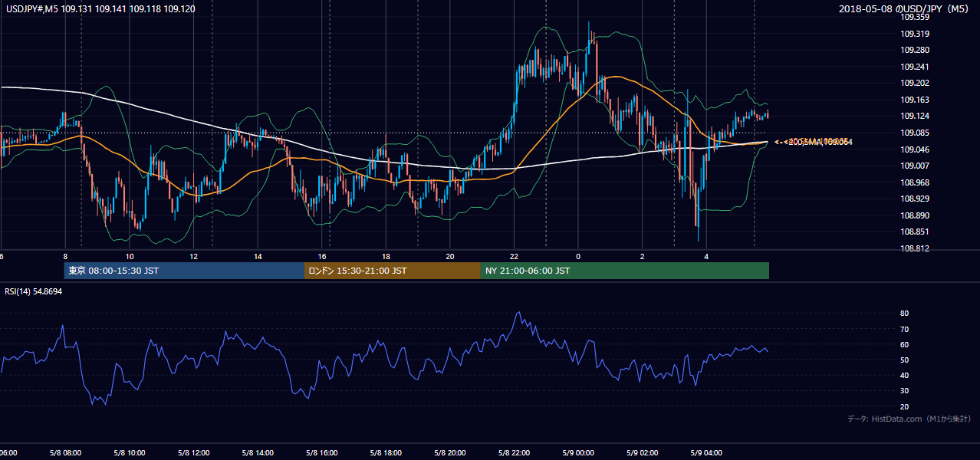This screenshot has width=980, height=460.
Task: Click the 5/9 02:00 time label
Action: tap(642, 453)
